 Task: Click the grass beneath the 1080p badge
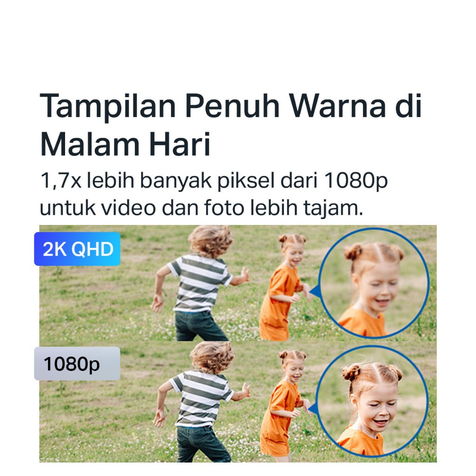pos(91,422)
